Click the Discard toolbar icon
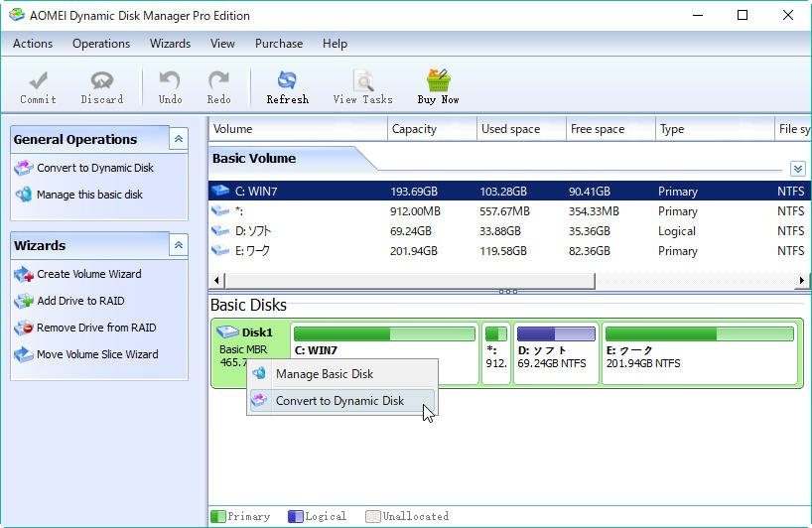 (x=102, y=80)
